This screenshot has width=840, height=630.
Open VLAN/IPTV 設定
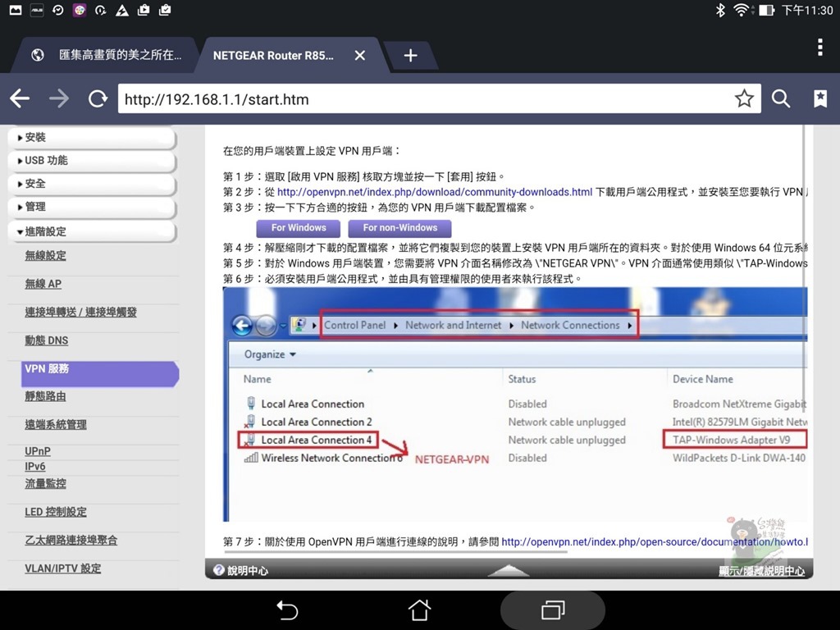62,569
